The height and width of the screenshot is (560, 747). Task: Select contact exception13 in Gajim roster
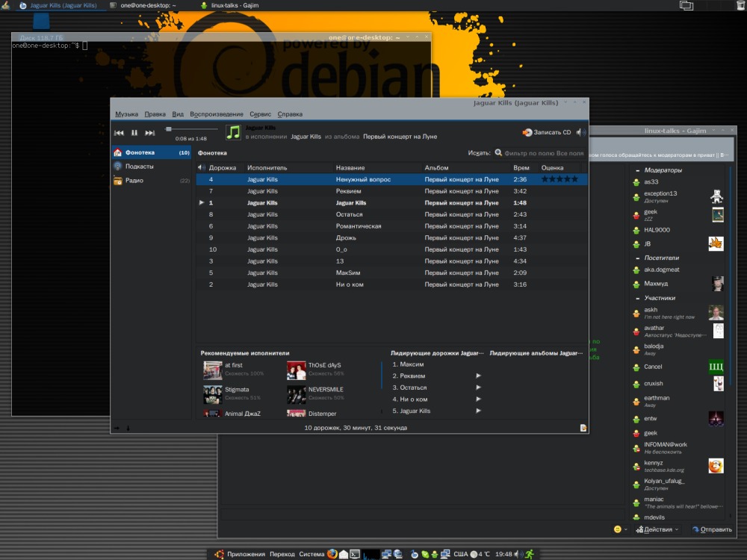tap(678, 196)
